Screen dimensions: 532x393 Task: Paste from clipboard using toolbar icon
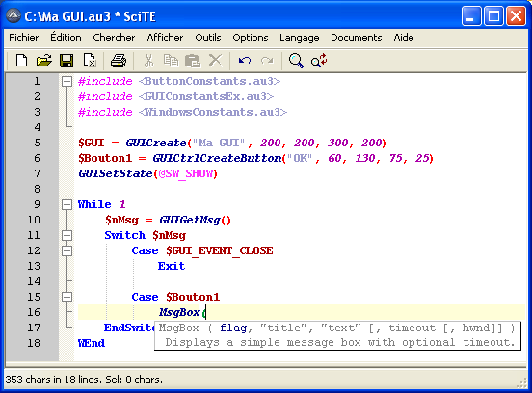[x=193, y=61]
